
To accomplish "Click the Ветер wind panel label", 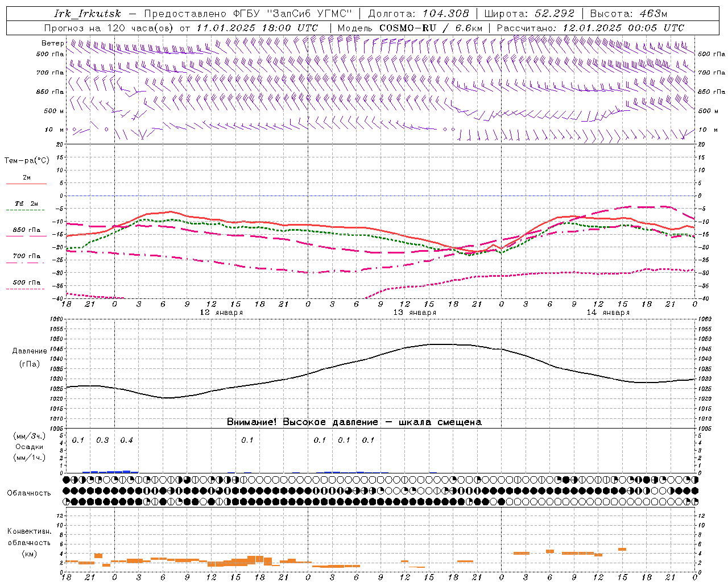I will (52, 43).
